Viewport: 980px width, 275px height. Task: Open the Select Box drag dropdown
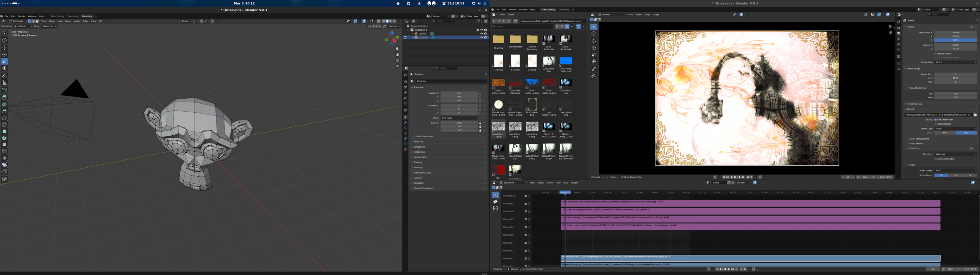point(49,26)
